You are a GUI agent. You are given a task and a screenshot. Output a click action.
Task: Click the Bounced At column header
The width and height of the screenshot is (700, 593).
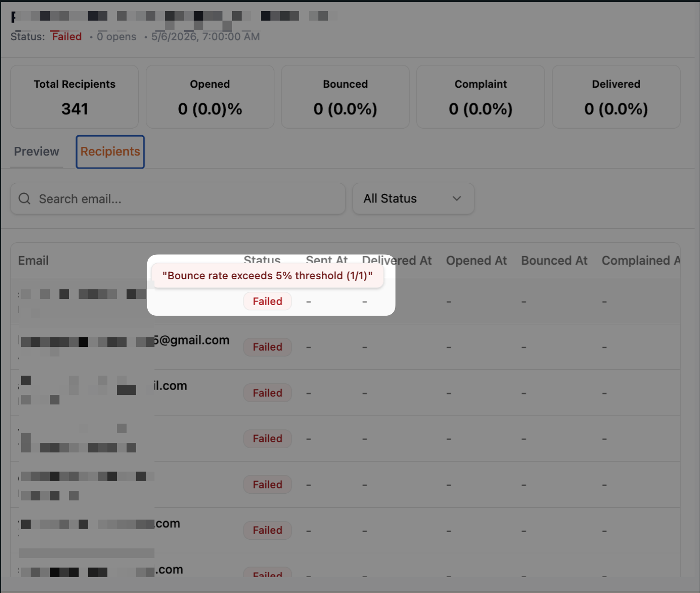tap(554, 261)
